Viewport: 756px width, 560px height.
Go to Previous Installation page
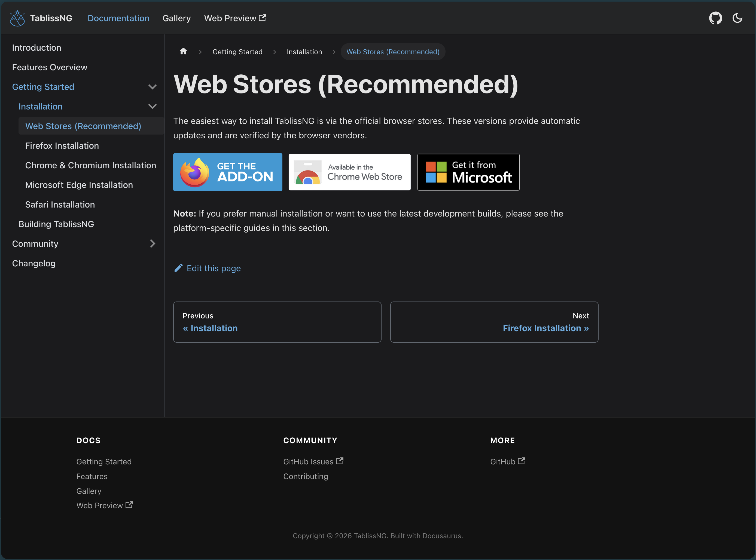277,322
